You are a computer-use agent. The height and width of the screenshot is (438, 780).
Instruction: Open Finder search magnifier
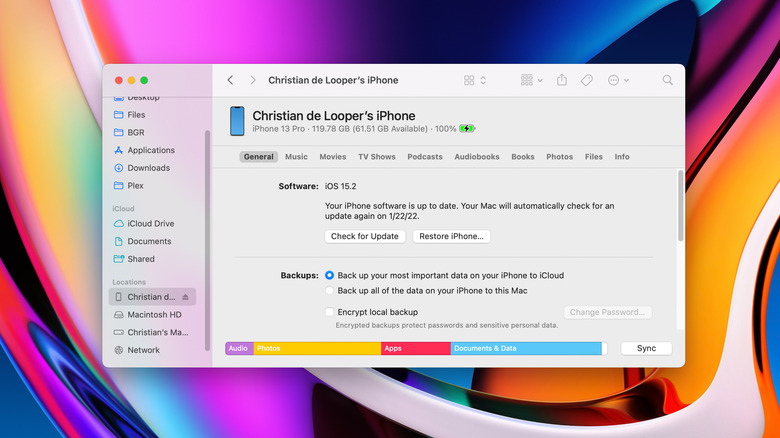(x=668, y=80)
